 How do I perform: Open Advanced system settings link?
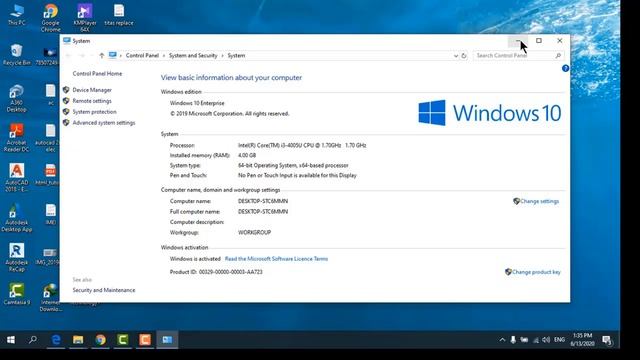(x=104, y=123)
